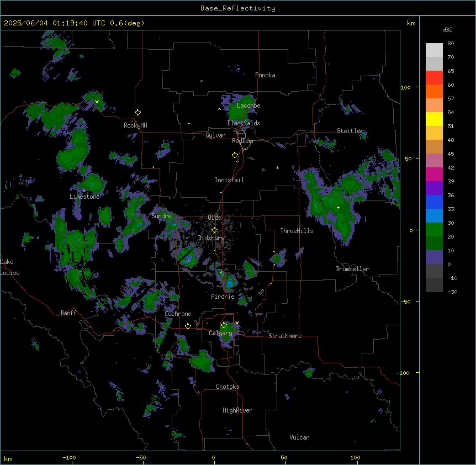Click the -30 value in the dBZ legend
This screenshot has height=465, width=476.
click(x=452, y=292)
